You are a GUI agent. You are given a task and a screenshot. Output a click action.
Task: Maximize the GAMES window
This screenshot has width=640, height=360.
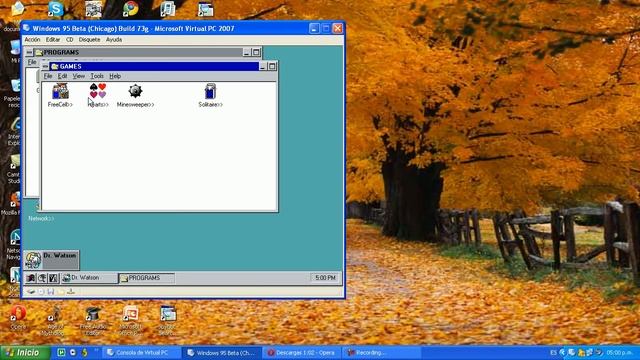(272, 66)
